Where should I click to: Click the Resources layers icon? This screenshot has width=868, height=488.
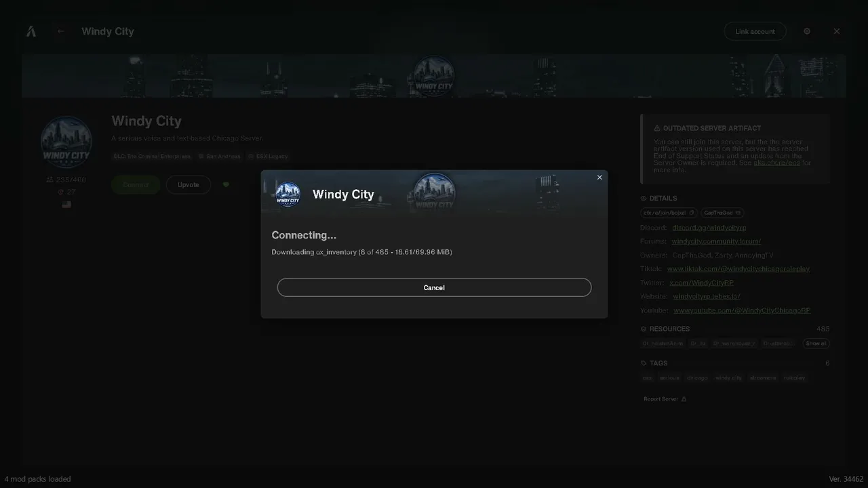point(644,329)
